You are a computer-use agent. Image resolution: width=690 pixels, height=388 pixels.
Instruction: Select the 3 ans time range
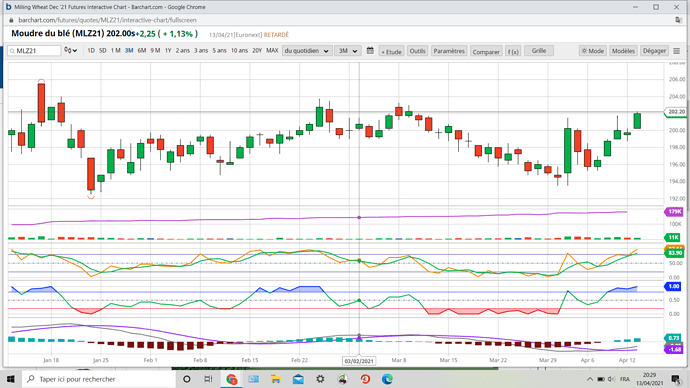pos(201,51)
